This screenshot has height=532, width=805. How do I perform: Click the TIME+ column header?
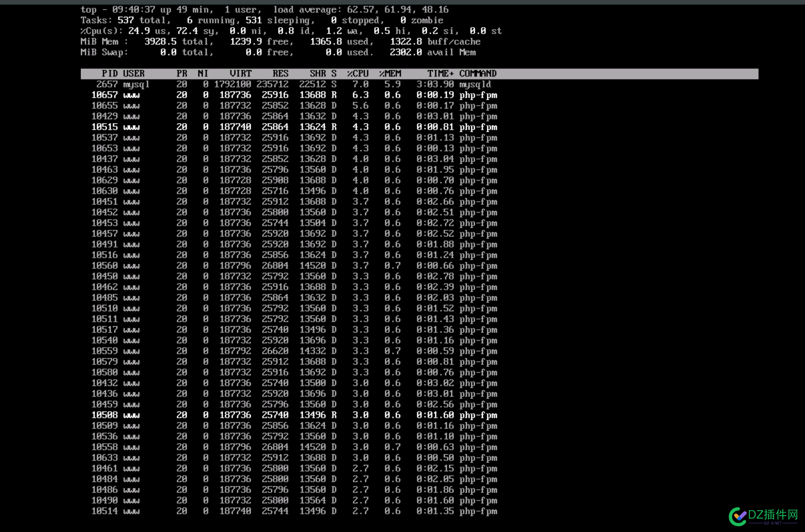click(x=441, y=74)
